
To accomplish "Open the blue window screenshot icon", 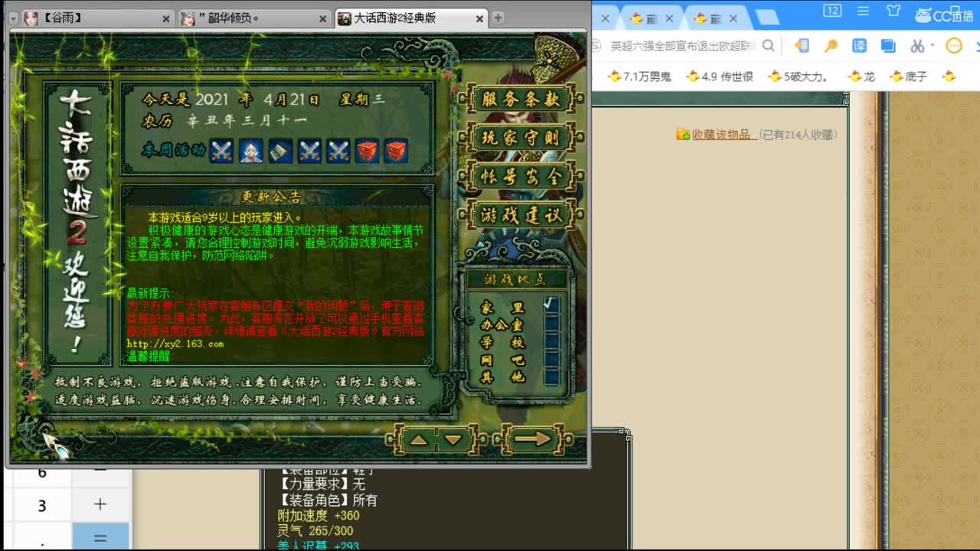I will (x=888, y=46).
